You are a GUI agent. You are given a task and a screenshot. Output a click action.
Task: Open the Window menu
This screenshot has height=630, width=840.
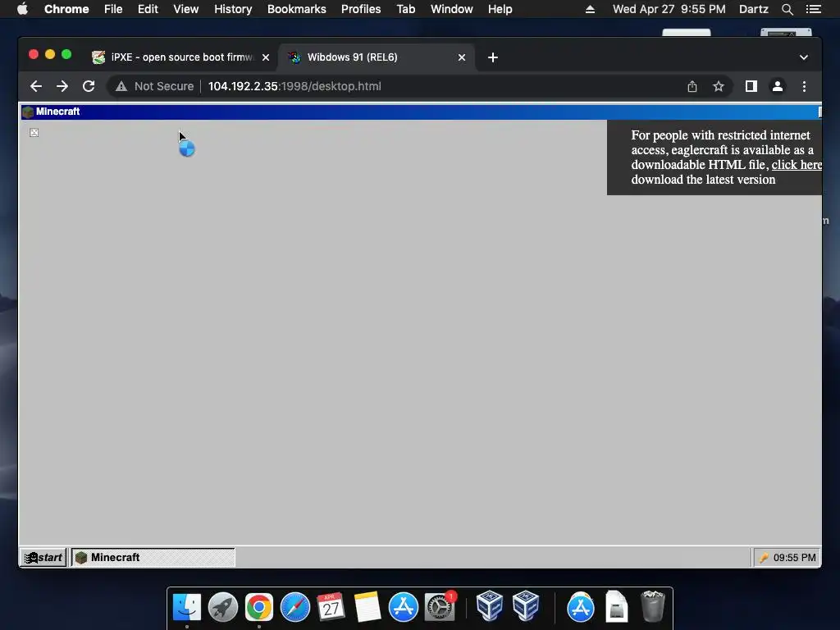tap(452, 9)
